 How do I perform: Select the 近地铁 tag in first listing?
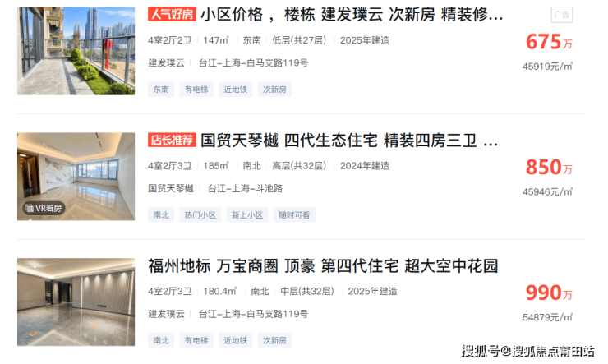[x=235, y=90]
